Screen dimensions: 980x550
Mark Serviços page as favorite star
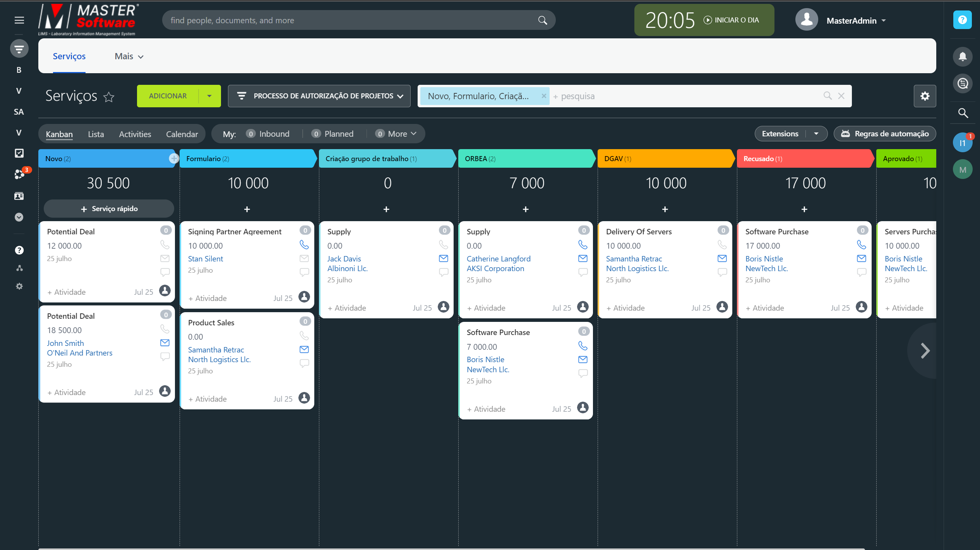coord(109,96)
